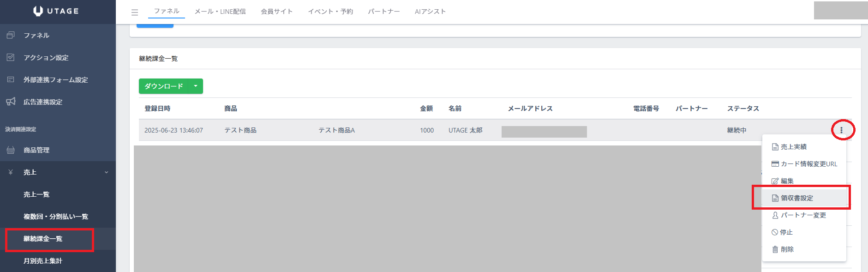
Task: Open 広告連携設定 in the sidebar
Action: [x=58, y=102]
